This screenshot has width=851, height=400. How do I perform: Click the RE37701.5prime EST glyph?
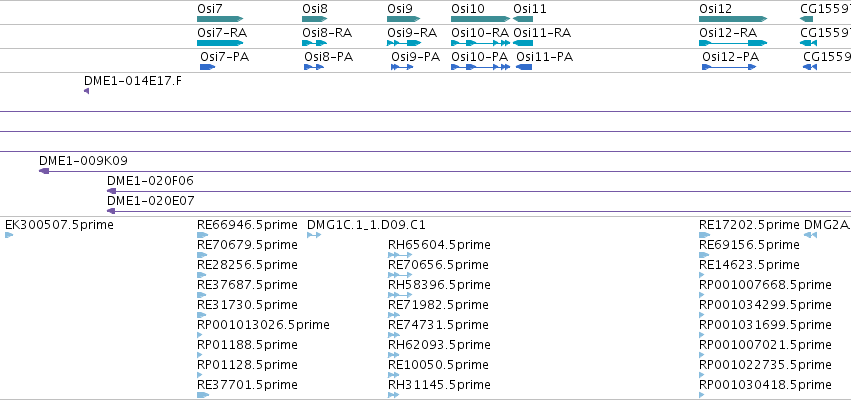[202, 395]
